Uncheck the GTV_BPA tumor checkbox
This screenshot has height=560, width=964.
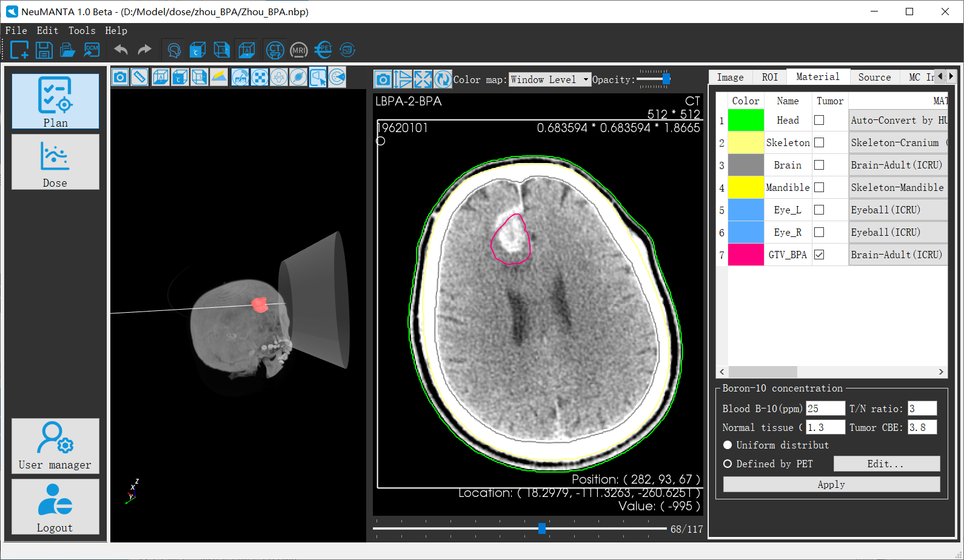coord(819,255)
